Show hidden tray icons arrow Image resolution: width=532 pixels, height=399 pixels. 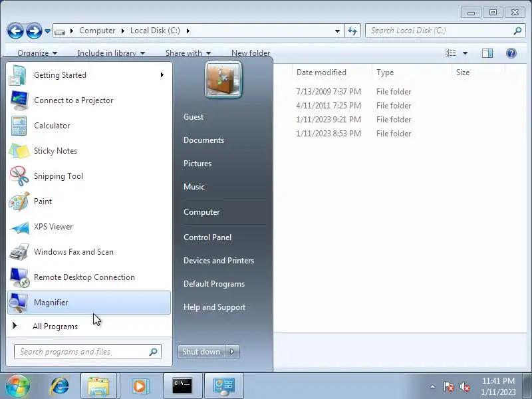[433, 386]
